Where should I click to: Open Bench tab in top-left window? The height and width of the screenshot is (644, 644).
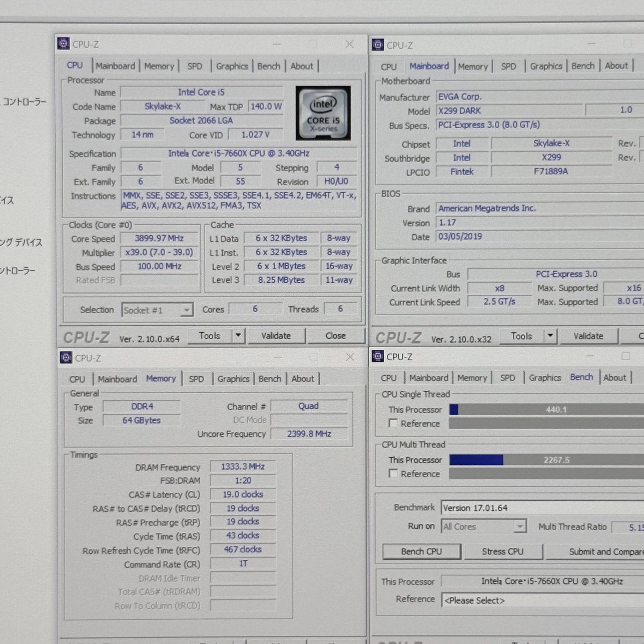point(269,66)
